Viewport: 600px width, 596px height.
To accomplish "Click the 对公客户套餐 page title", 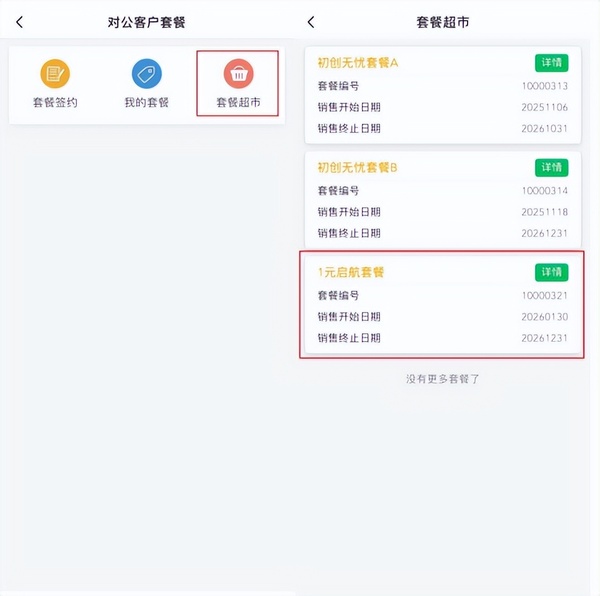I will coord(146,22).
